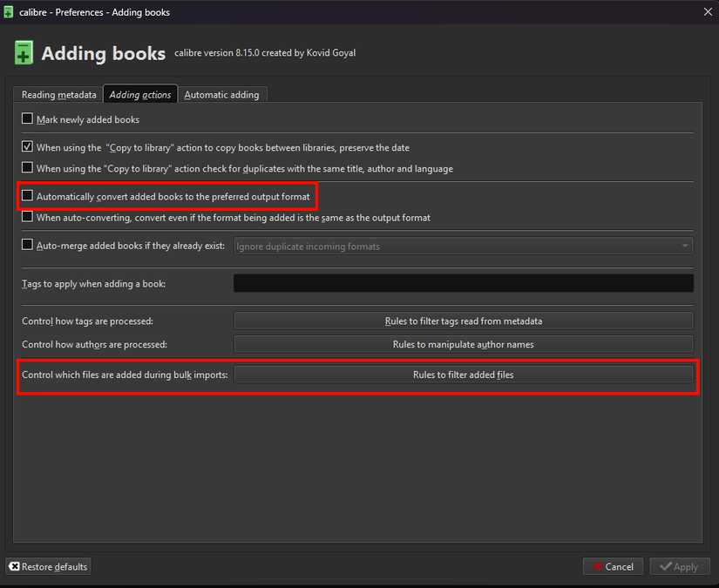
Task: Tick Automatically convert added books checkbox
Action: [x=28, y=196]
